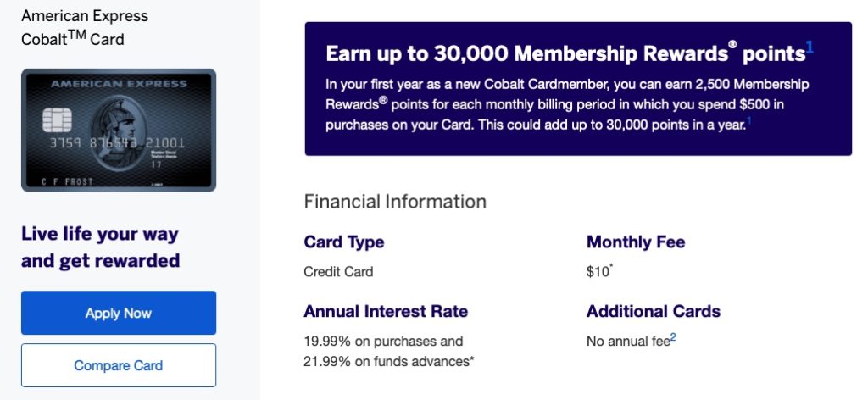
Task: Select the Financial Information heading
Action: coord(395,202)
